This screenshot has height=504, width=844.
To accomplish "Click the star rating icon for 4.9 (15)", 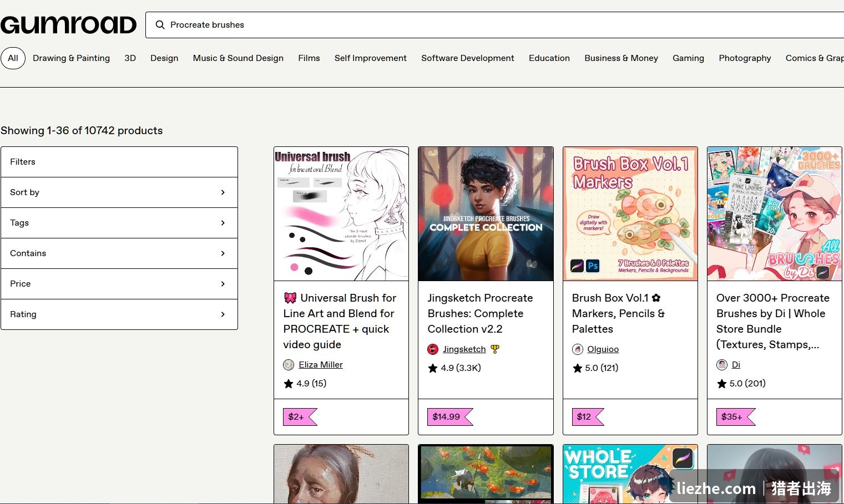I will [x=289, y=384].
